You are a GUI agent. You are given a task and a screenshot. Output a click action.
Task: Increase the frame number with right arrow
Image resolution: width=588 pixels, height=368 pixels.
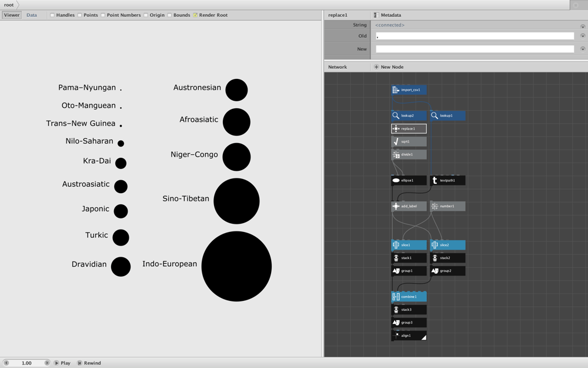[47, 363]
